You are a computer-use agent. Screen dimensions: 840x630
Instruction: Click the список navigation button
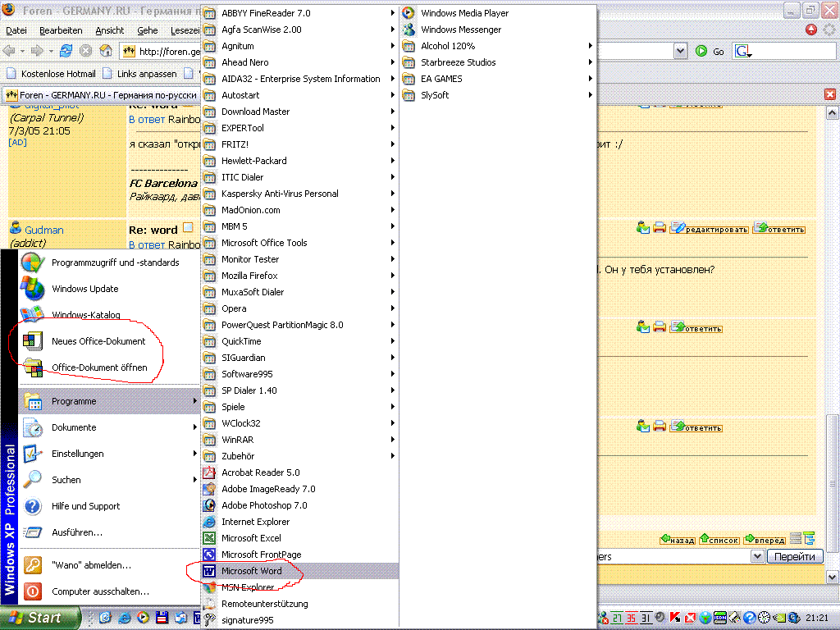(x=719, y=540)
